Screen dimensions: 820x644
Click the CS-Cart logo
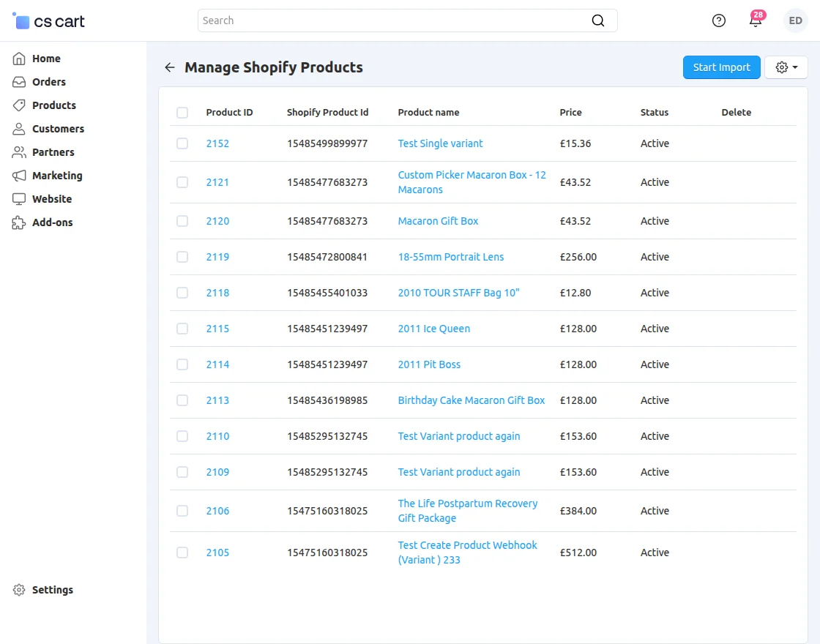pyautogui.click(x=49, y=21)
